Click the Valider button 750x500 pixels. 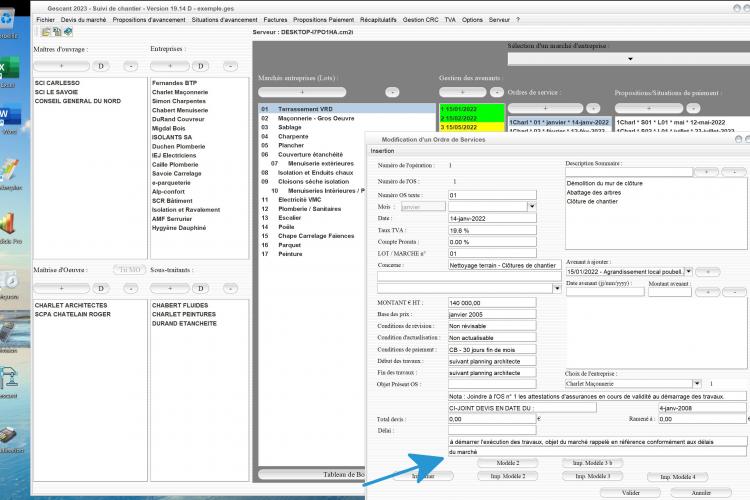[630, 492]
